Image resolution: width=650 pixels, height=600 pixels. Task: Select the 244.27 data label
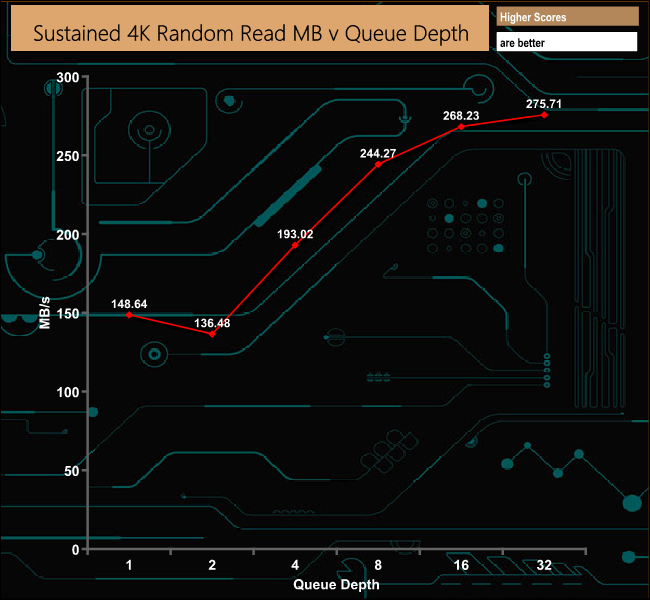tap(378, 153)
